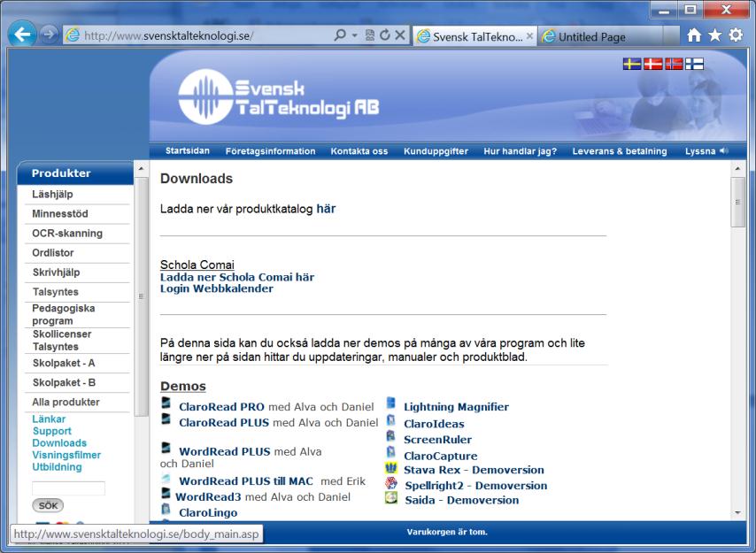Select the Finnish flag language
The width and height of the screenshot is (756, 553).
tap(694, 64)
